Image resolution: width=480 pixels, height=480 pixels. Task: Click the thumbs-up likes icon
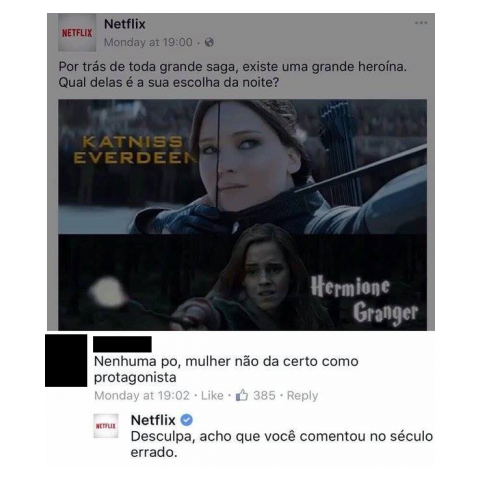coord(242,395)
